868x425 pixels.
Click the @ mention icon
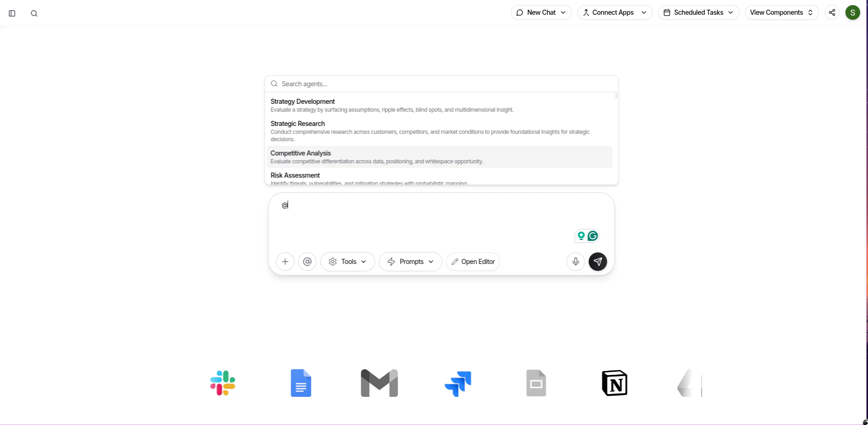click(307, 262)
